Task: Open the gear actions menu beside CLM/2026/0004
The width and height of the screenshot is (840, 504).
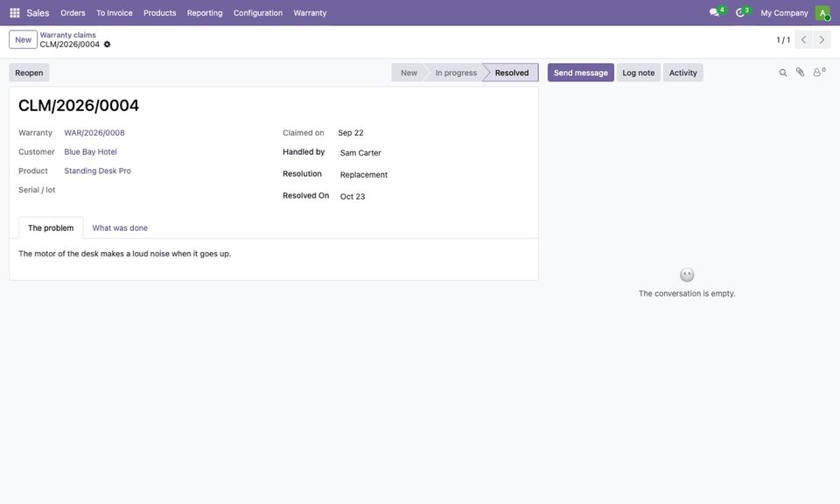Action: pos(107,45)
